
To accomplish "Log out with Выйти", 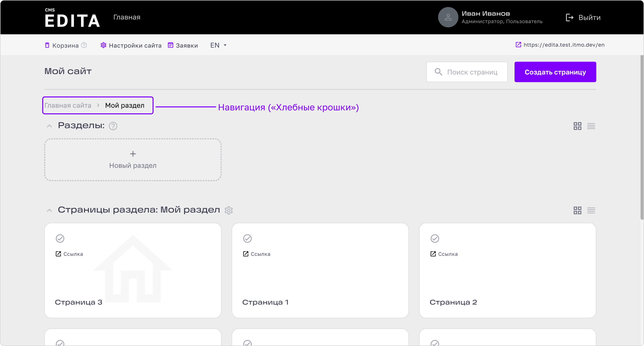I will pos(589,17).
